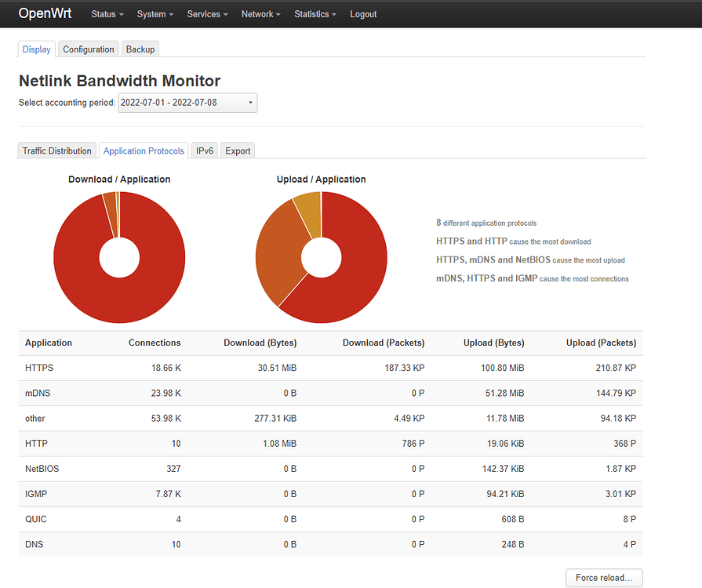The width and height of the screenshot is (702, 588).
Task: Click the Download (Bytes) column header
Action: coord(260,343)
